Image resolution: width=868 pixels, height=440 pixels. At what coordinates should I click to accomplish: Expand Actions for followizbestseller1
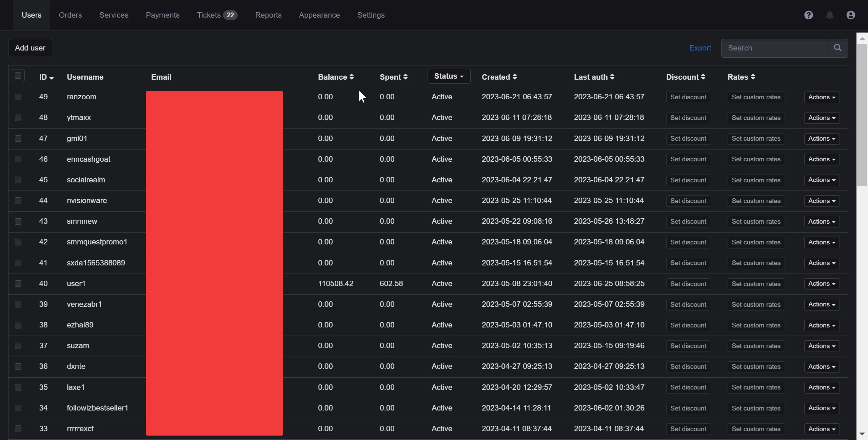click(x=822, y=408)
